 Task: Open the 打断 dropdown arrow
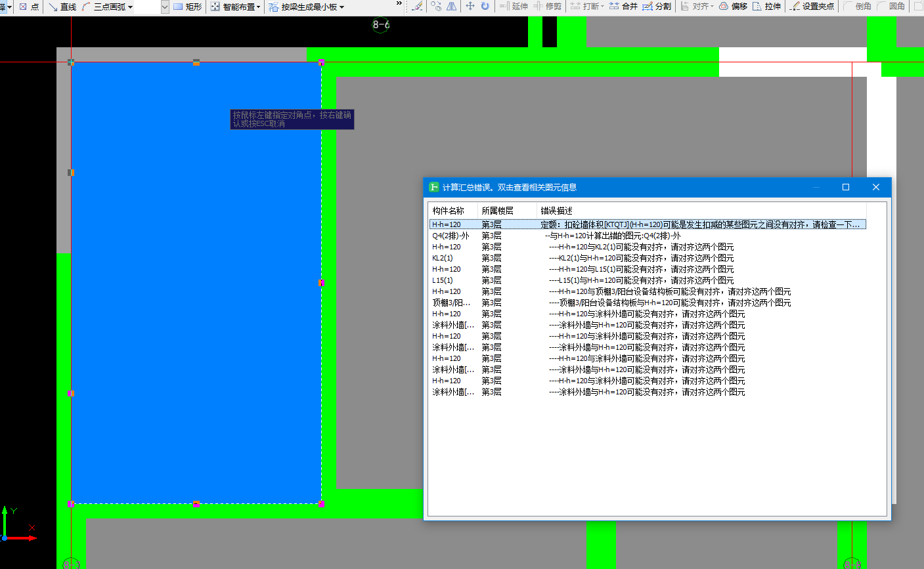pyautogui.click(x=602, y=7)
